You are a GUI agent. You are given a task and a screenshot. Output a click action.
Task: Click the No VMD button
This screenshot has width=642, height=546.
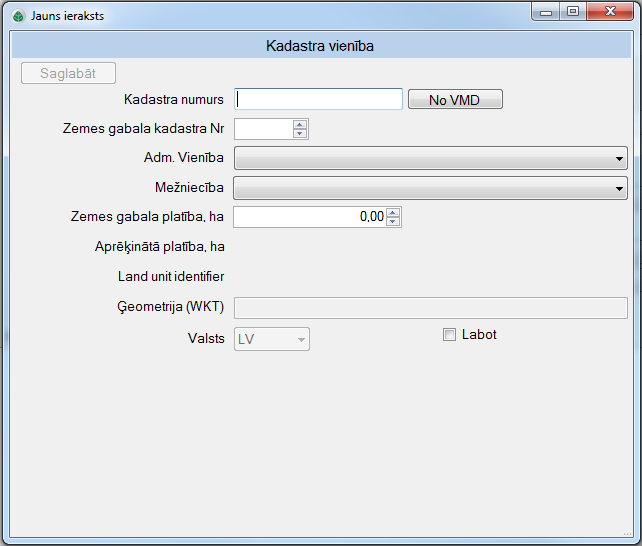tap(454, 99)
